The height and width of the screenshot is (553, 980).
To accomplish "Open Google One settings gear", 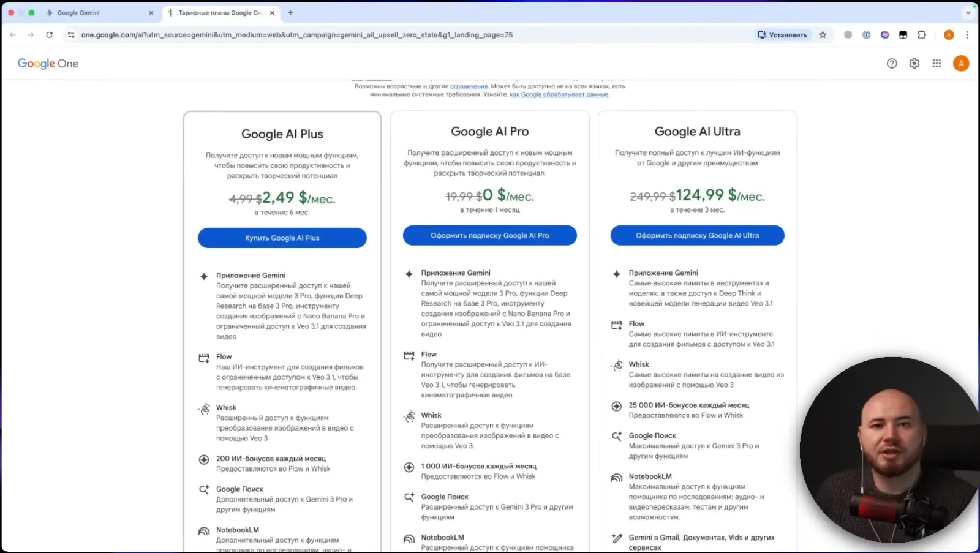I will (914, 63).
